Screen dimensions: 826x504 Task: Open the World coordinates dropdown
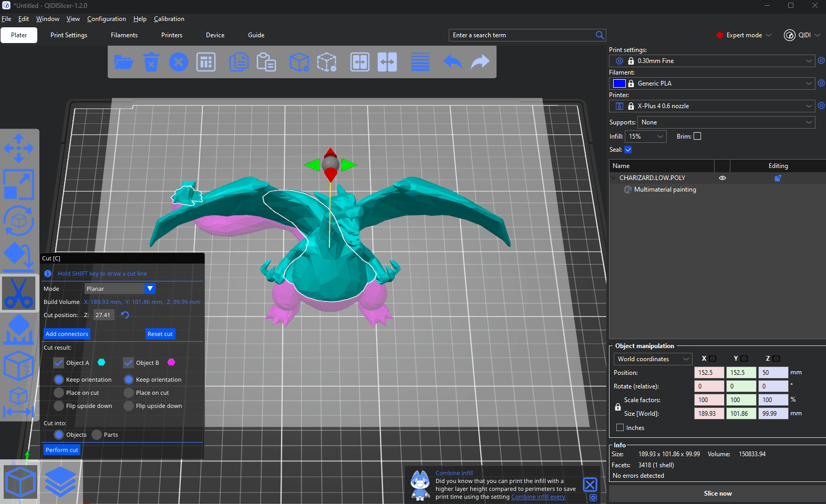tap(653, 359)
